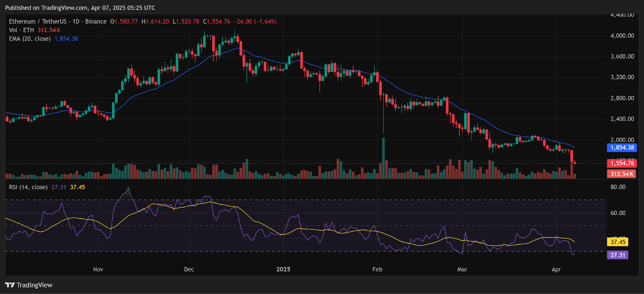
Task: Click the blue EMA 1,854.38 price tag
Action: point(622,148)
